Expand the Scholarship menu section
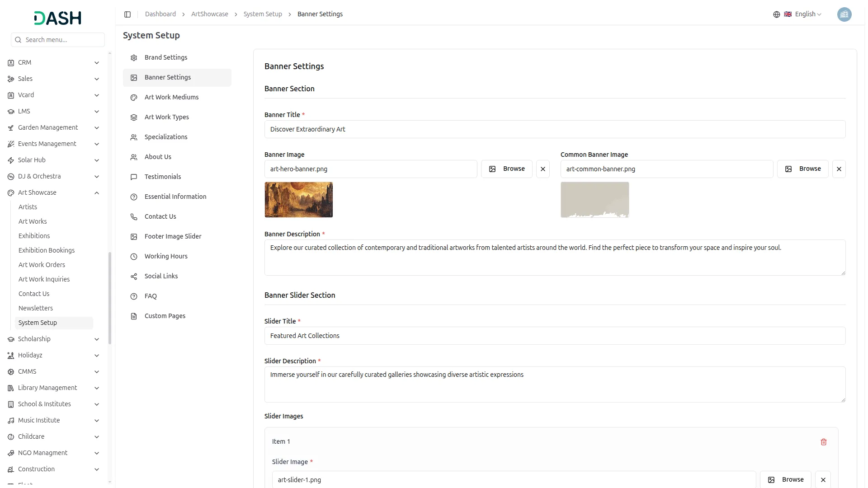This screenshot has height=488, width=868. point(97,339)
